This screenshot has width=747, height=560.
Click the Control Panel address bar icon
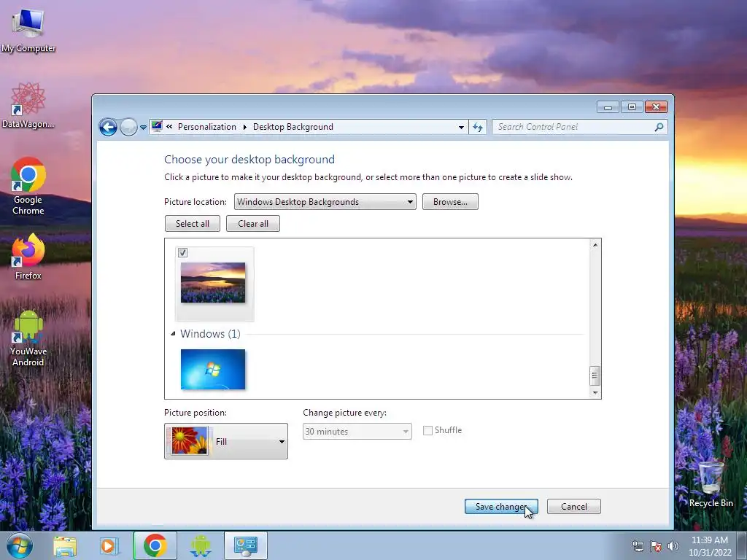157,126
